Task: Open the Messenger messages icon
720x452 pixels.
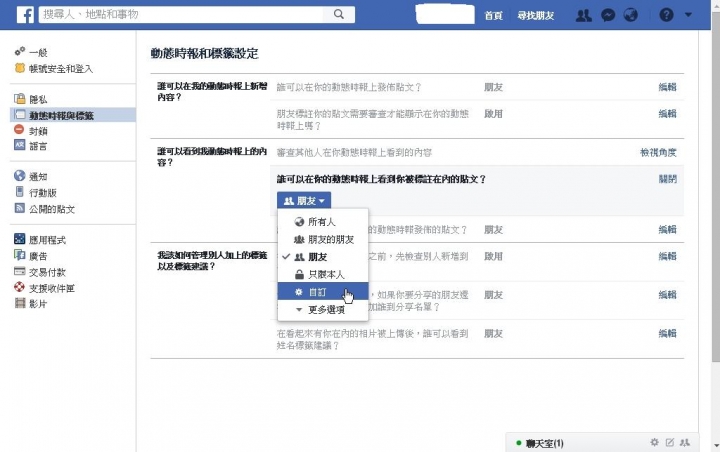Action: tap(608, 15)
